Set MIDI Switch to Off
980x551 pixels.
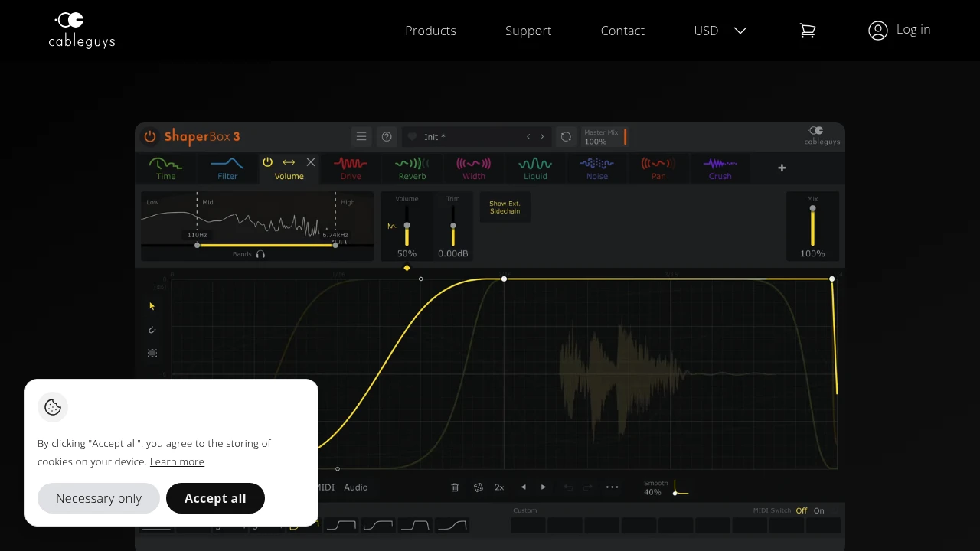(802, 510)
